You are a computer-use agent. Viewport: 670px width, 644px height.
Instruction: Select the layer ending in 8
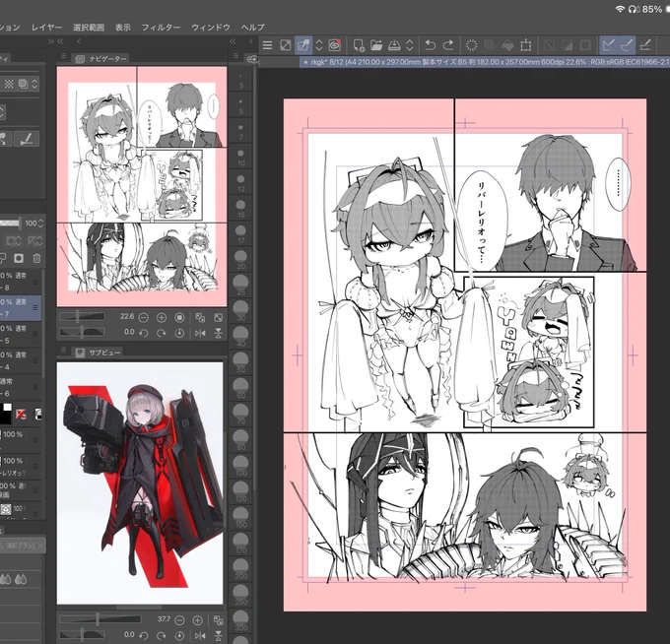(21, 281)
